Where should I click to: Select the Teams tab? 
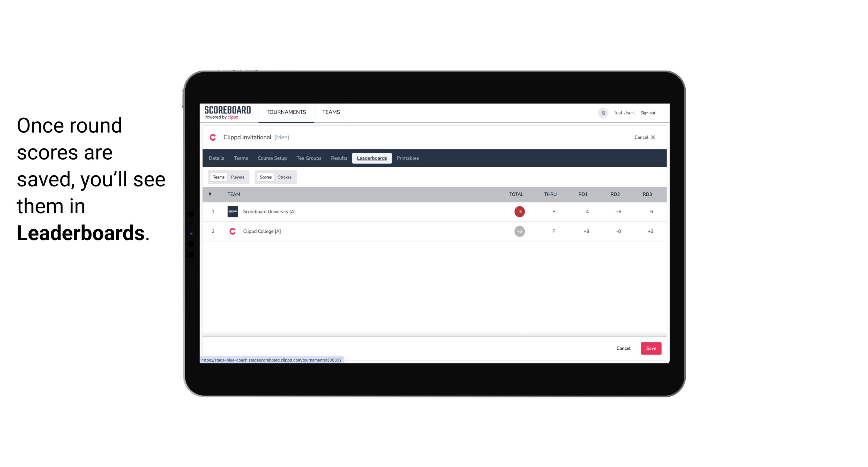pyautogui.click(x=218, y=177)
